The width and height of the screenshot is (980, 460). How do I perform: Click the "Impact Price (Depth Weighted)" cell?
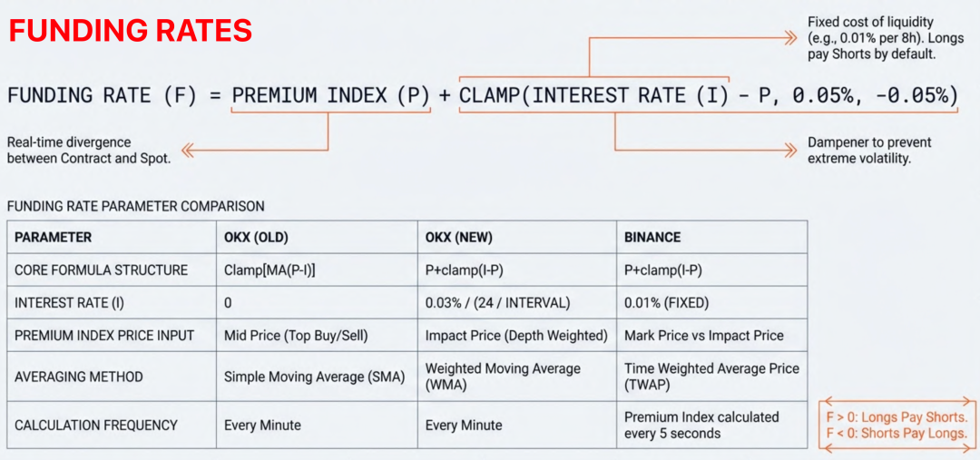[516, 336]
